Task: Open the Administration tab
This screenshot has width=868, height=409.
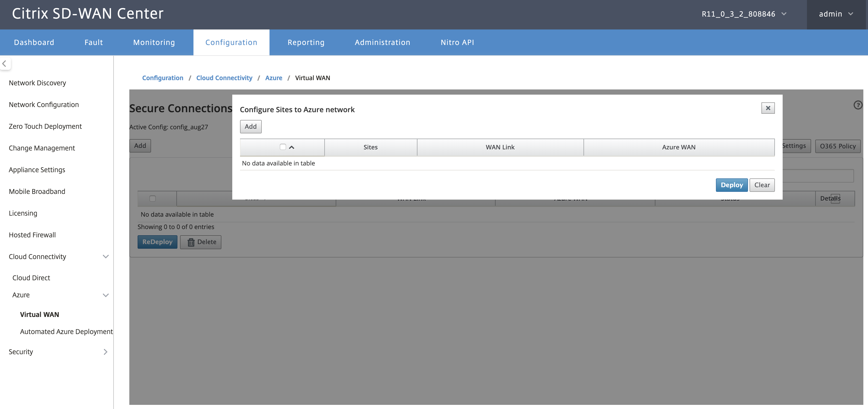Action: pyautogui.click(x=383, y=42)
